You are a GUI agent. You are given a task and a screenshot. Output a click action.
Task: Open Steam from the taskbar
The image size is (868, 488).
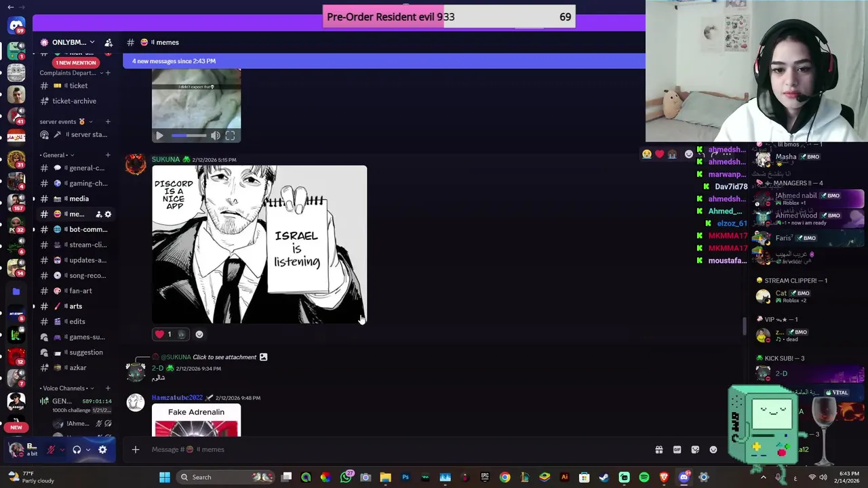pyautogui.click(x=604, y=477)
